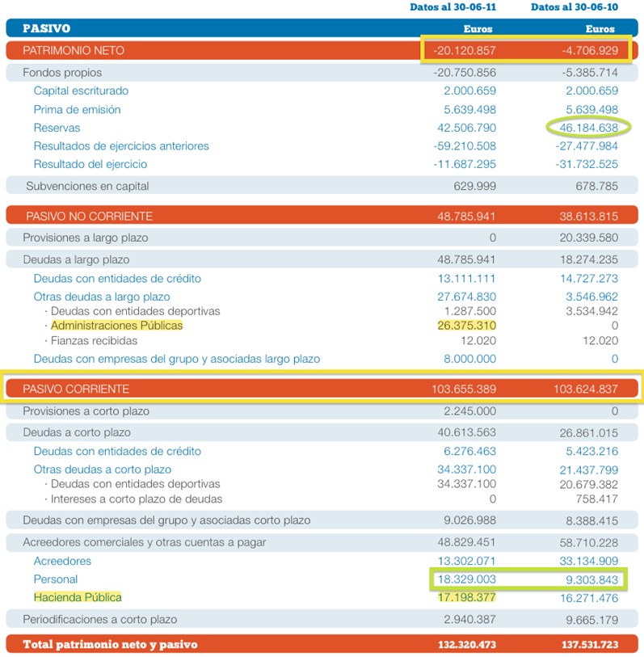Image resolution: width=644 pixels, height=657 pixels.
Task: Click the PASIVO NO CORRIENTE header
Action: pos(89,217)
